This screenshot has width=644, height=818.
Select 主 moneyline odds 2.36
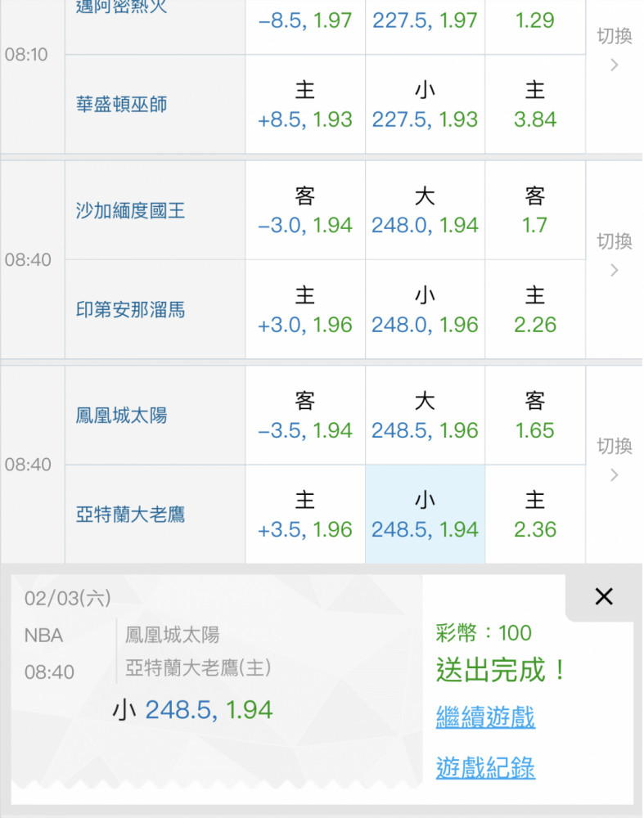pos(535,515)
